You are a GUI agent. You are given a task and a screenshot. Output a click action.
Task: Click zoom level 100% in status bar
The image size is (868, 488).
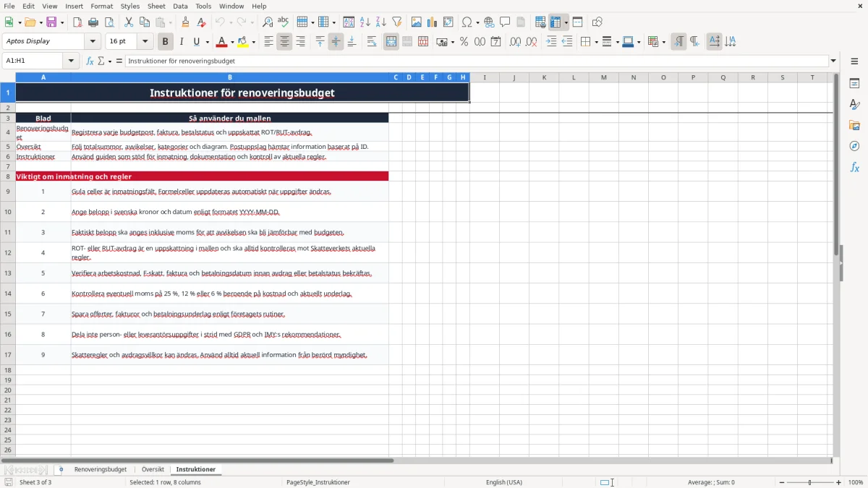click(x=855, y=482)
